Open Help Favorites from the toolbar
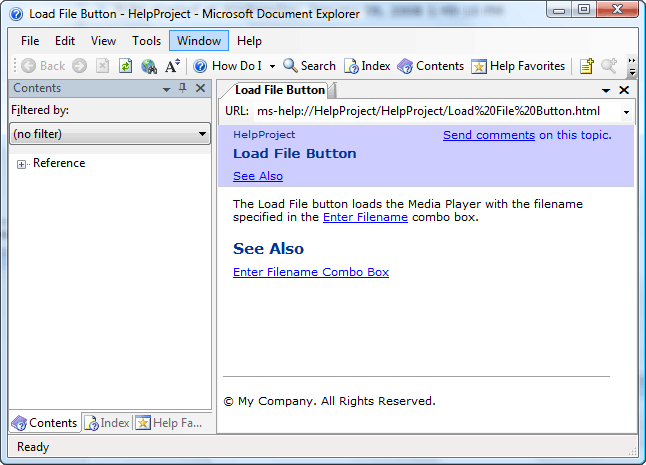This screenshot has height=465, width=646. tap(518, 66)
